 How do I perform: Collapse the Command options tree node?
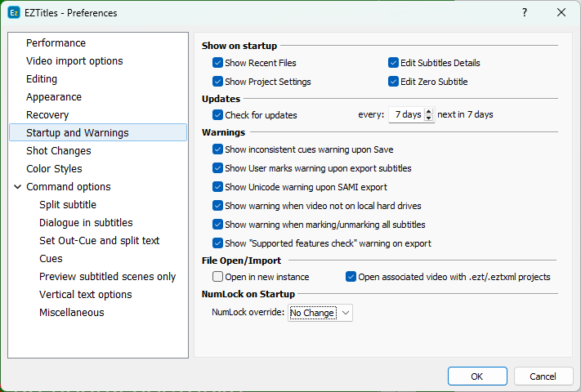[17, 187]
